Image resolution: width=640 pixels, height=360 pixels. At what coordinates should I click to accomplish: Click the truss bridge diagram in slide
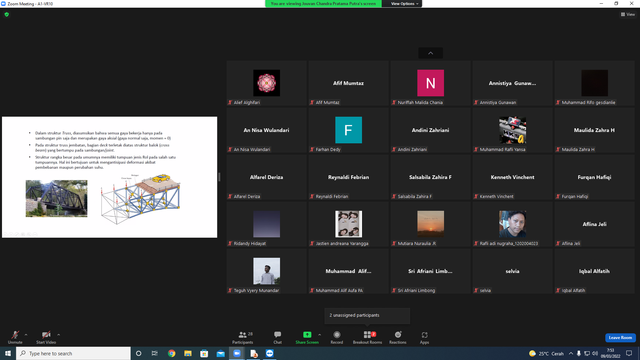click(141, 199)
